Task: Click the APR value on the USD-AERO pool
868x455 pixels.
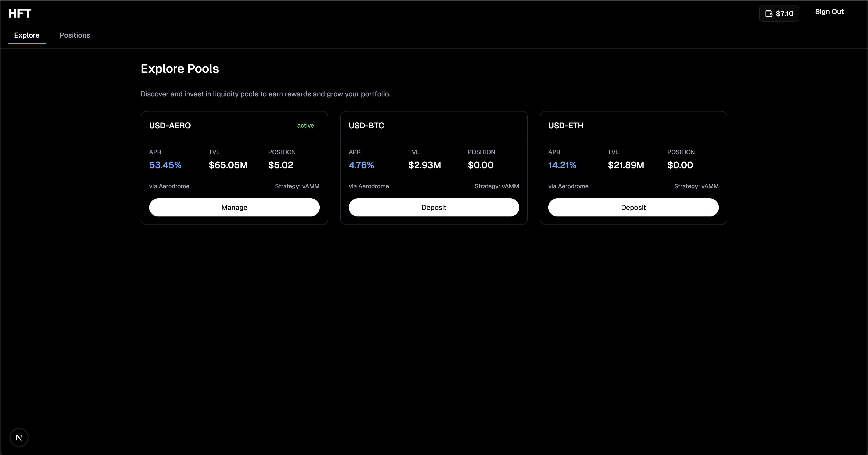Action: [165, 165]
